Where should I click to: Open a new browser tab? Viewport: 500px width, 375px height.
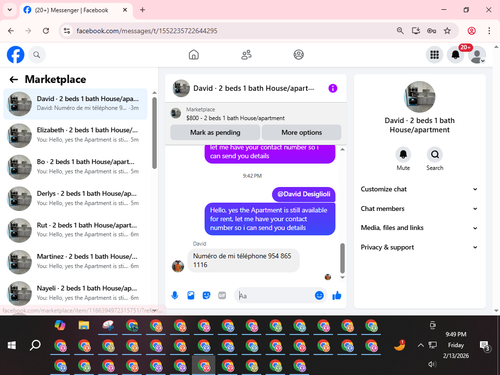(x=142, y=10)
